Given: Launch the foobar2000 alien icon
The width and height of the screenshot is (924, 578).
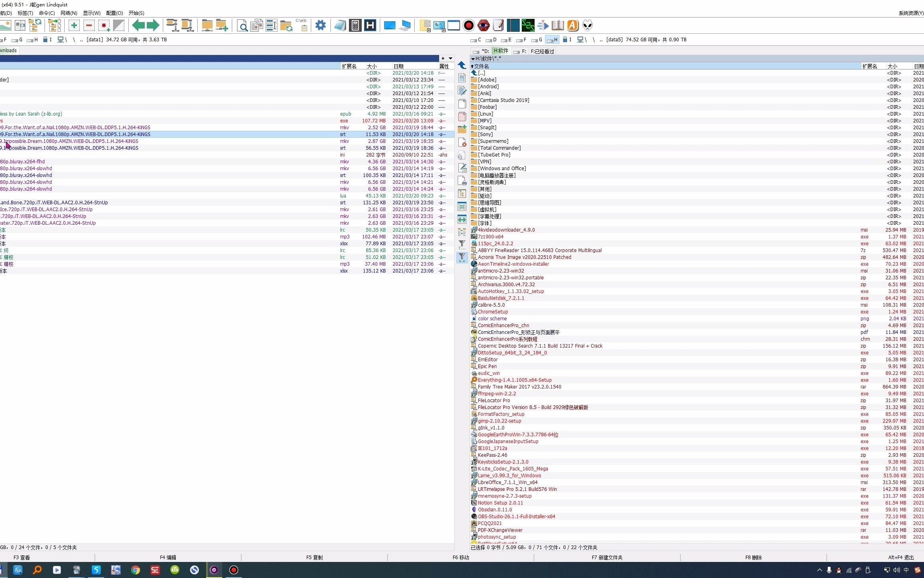Looking at the screenshot, I should pyautogui.click(x=588, y=25).
